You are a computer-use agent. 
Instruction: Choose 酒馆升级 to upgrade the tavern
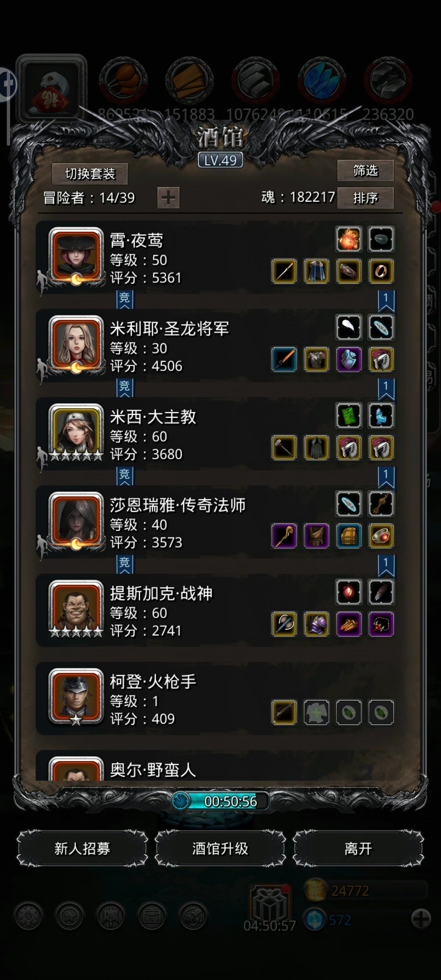(x=220, y=848)
